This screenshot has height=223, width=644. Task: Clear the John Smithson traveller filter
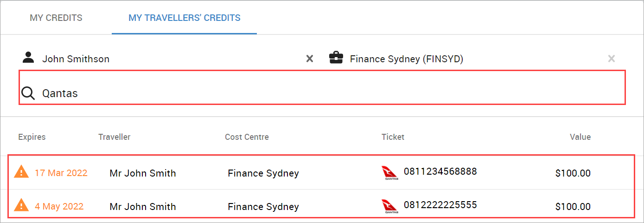click(x=310, y=59)
